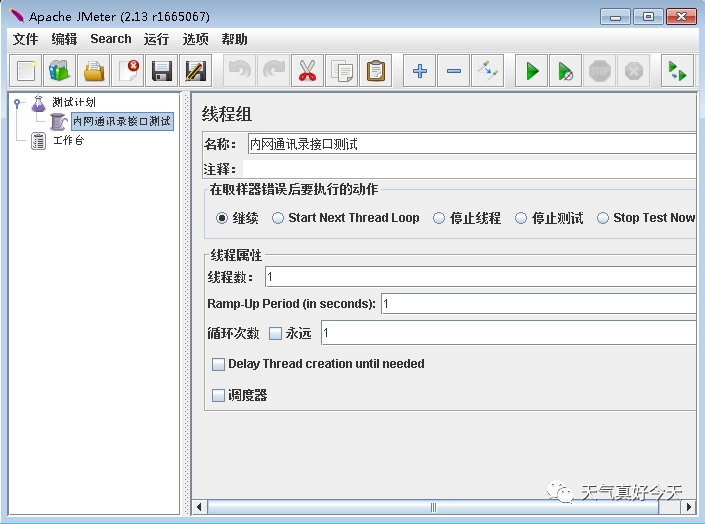Open the 文件 menu
The height and width of the screenshot is (524, 705).
pyautogui.click(x=25, y=39)
